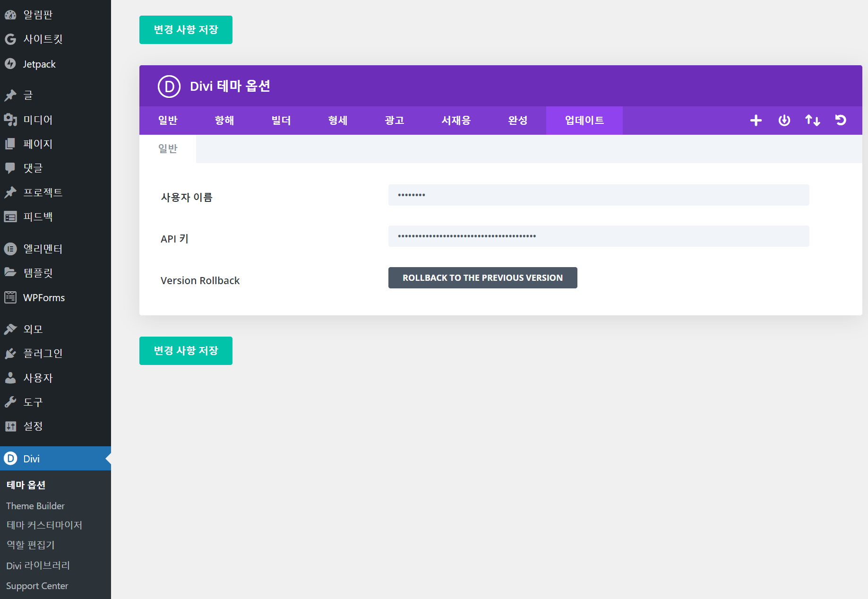Open 사이트킷 Google icon in sidebar
The image size is (868, 599).
click(x=10, y=39)
